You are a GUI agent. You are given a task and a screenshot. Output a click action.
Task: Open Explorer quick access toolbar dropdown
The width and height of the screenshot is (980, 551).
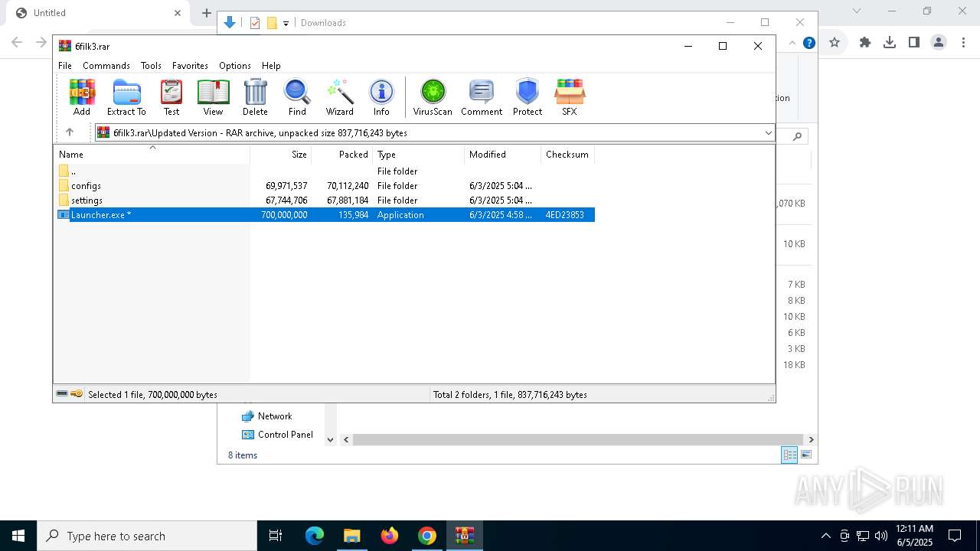tap(286, 23)
